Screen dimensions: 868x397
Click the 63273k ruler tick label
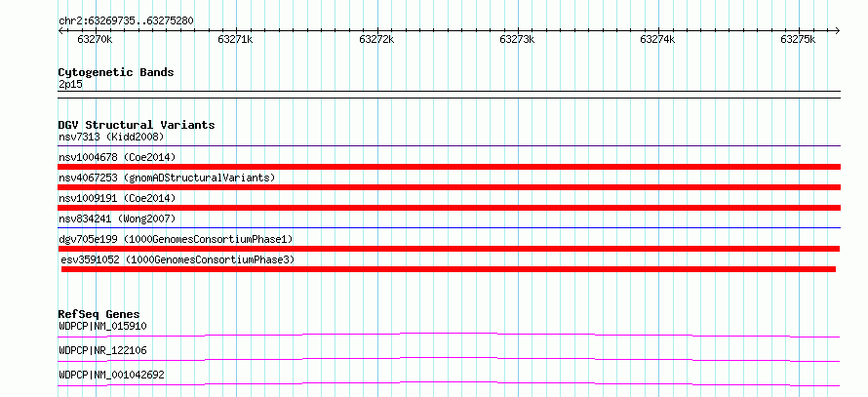[517, 39]
